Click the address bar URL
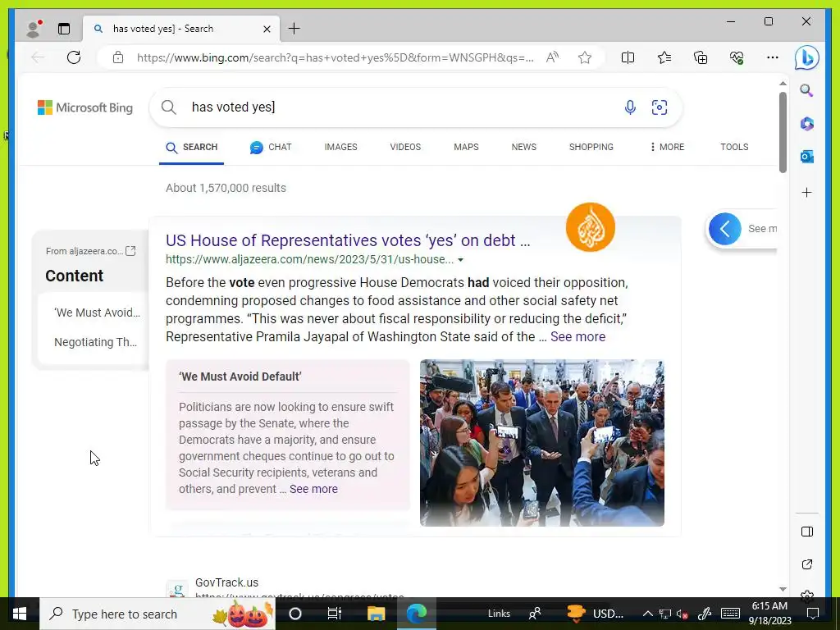Viewport: 840px width, 630px height. pos(335,57)
